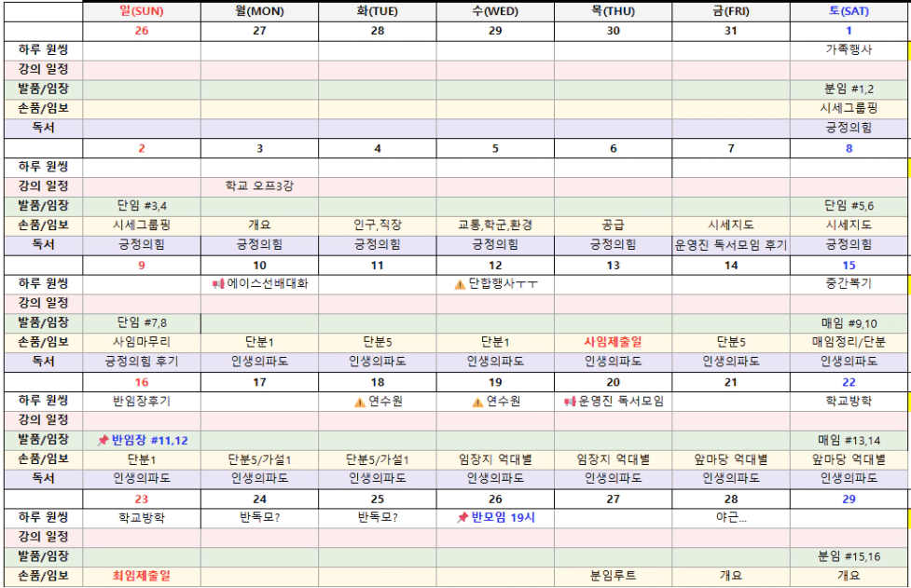The image size is (911, 588).
Task: Select the 교통,학군,환경 cell
Action: click(495, 226)
